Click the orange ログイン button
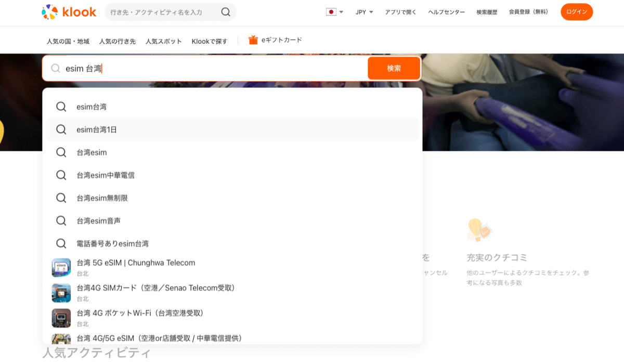624x364 pixels. pyautogui.click(x=577, y=12)
